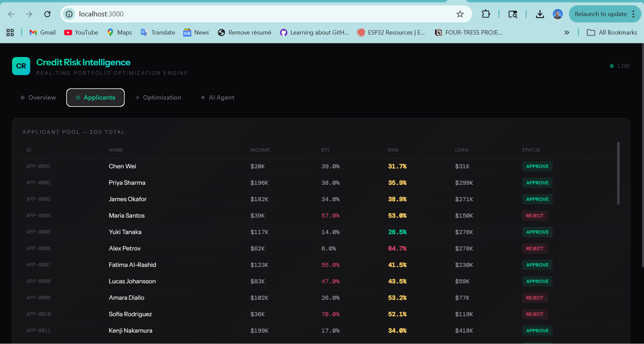
Task: Open Chrome menu next to Relaunch to update
Action: (633, 14)
